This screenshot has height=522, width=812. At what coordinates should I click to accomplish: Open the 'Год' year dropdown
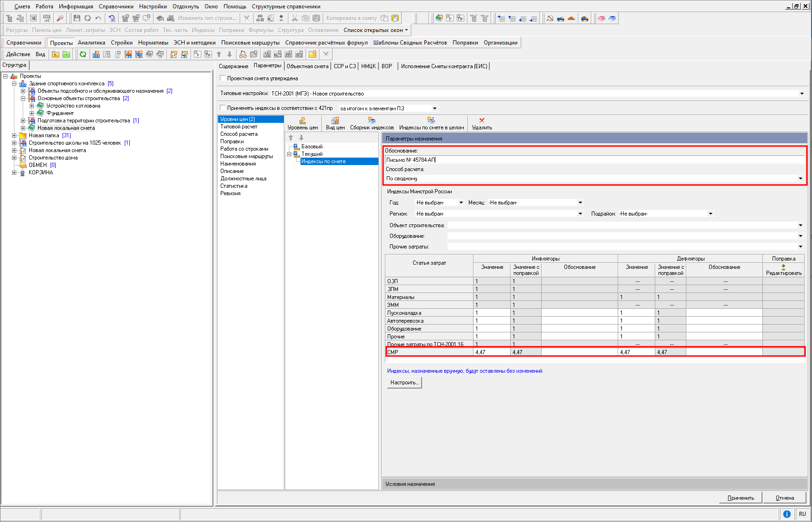click(x=460, y=203)
